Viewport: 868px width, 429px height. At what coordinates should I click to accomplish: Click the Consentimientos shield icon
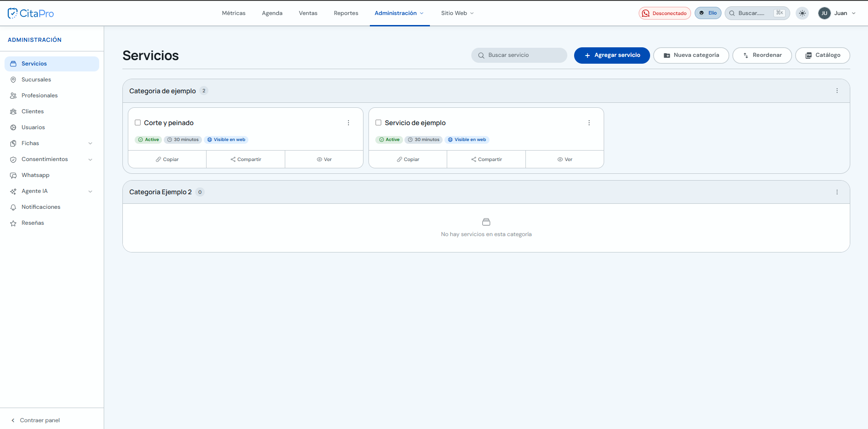(13, 159)
